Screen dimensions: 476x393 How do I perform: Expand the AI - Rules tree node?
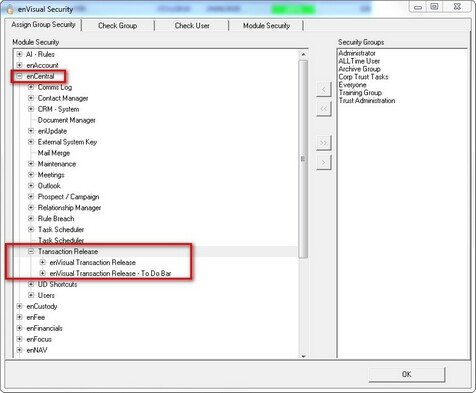click(19, 54)
